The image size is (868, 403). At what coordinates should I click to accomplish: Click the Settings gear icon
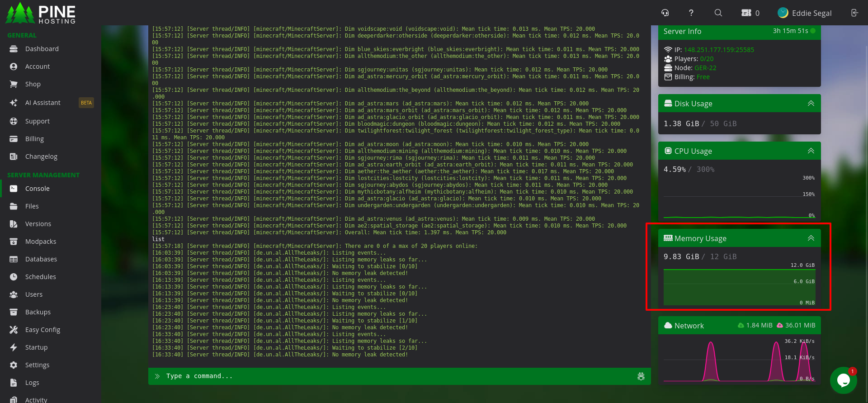point(14,365)
